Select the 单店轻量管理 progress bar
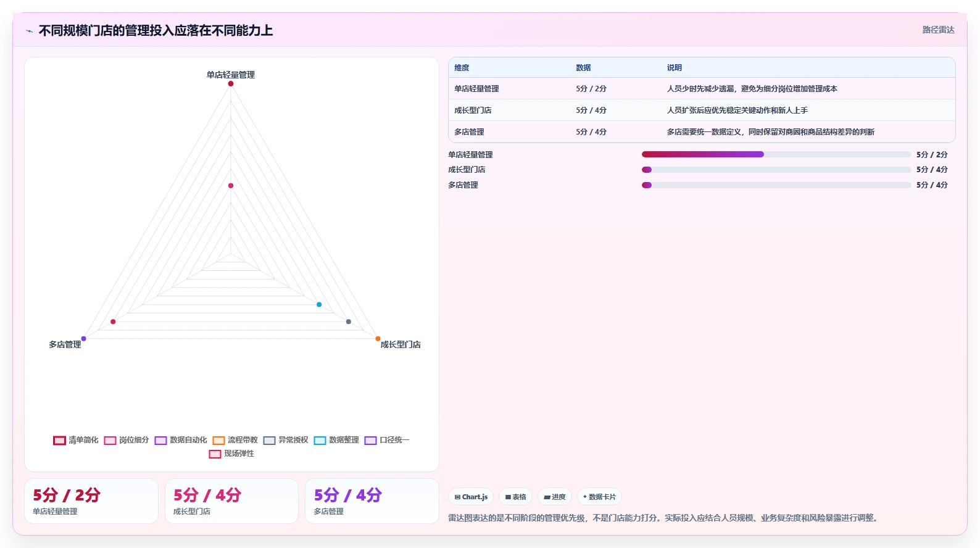This screenshot has height=548, width=980. click(776, 154)
